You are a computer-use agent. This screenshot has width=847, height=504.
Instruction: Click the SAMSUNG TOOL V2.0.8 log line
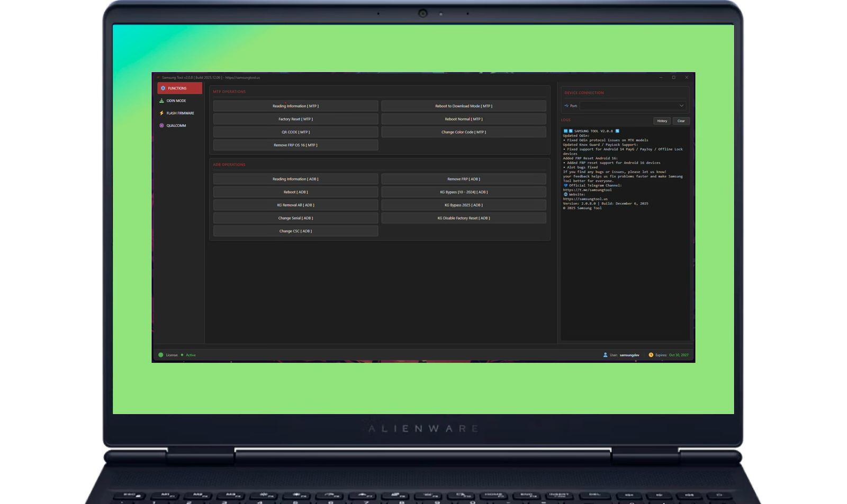coord(591,131)
